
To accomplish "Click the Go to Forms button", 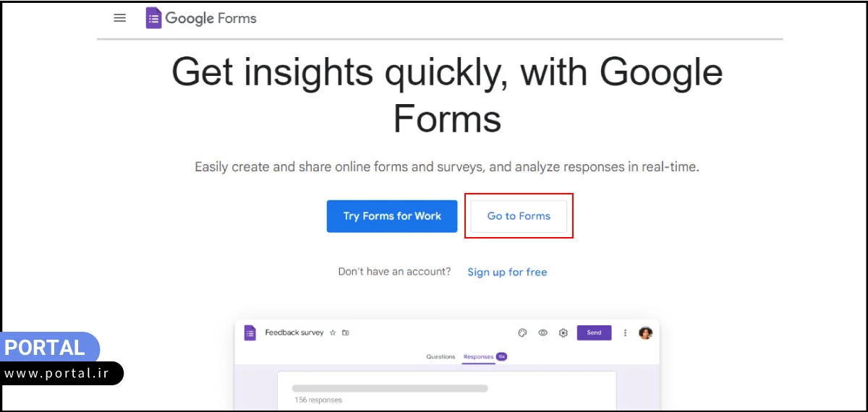I will [519, 216].
